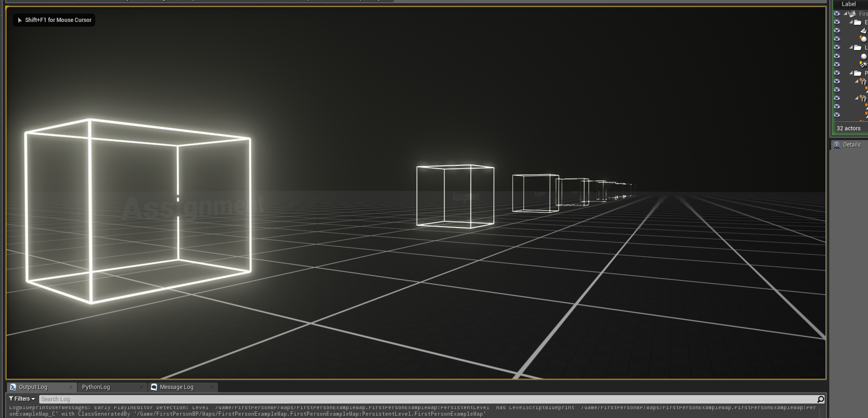Image resolution: width=868 pixels, height=418 pixels.
Task: Hide the directional light actor via eye icon
Action: point(837,64)
